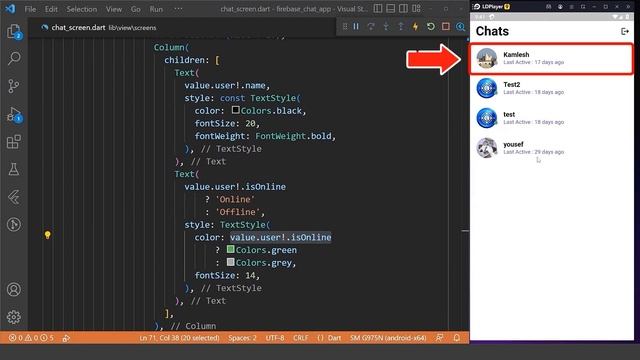Click the lightbulb code action icon
The image size is (640, 360).
(47, 235)
